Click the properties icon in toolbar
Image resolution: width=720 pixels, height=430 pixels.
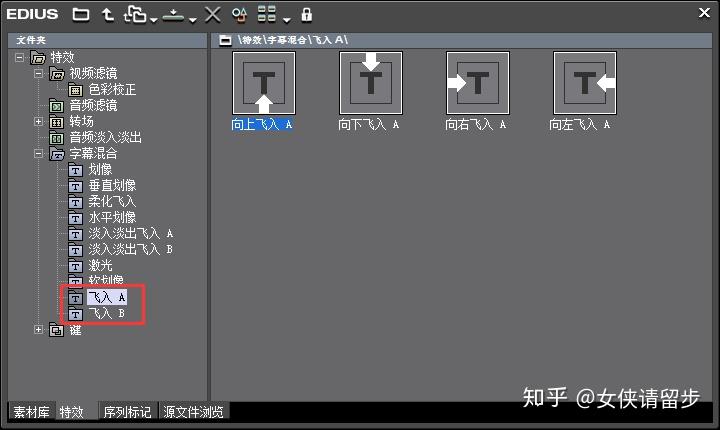pos(239,15)
